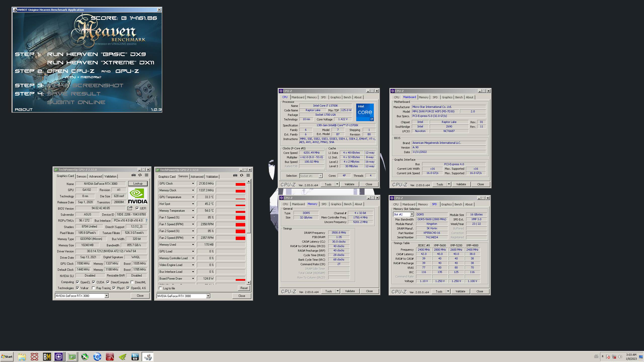
Task: Switch to Validation tab in GPU-Z Sensors window
Action: coord(212,177)
